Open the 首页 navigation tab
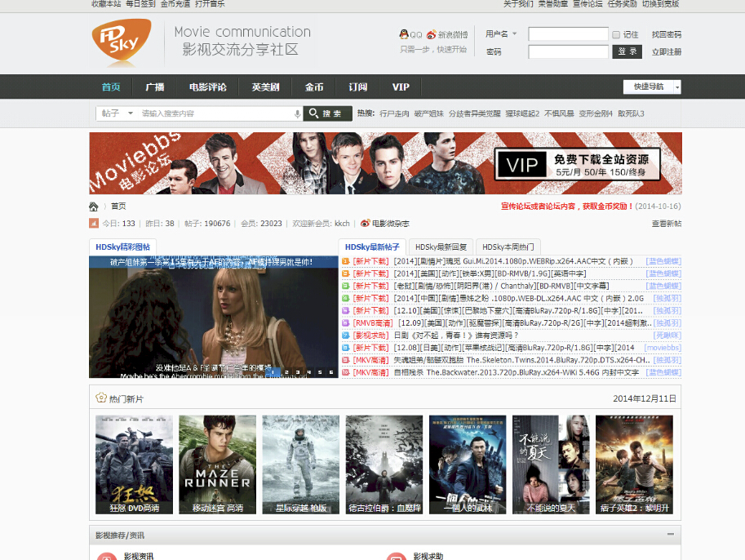The image size is (745, 560). coord(111,87)
